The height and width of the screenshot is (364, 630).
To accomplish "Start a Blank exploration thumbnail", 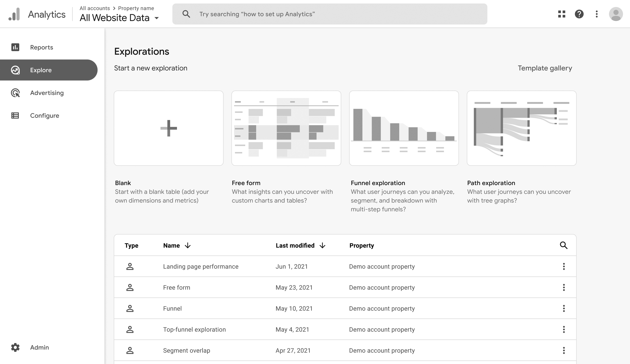I will (x=168, y=128).
